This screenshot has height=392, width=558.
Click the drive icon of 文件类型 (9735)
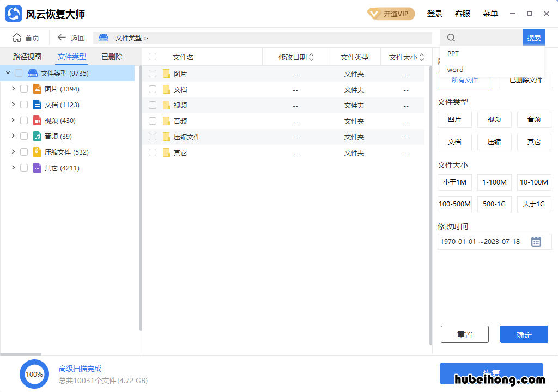point(32,73)
